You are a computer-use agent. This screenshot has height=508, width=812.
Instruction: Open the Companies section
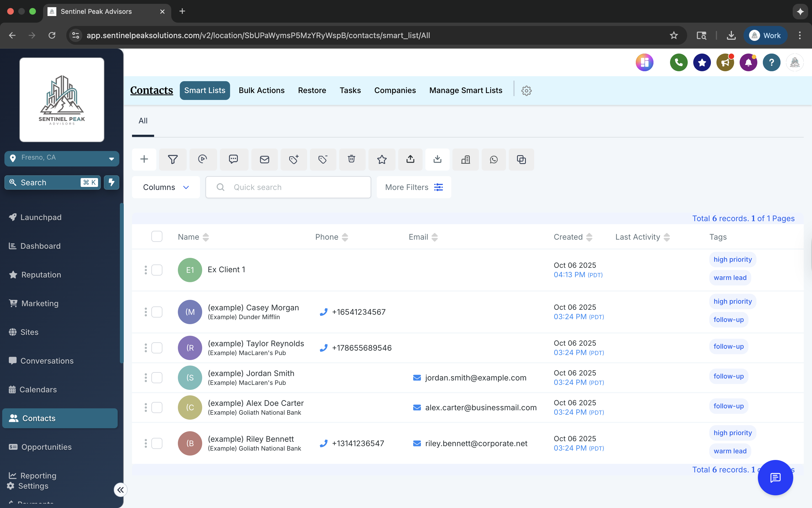(x=395, y=90)
